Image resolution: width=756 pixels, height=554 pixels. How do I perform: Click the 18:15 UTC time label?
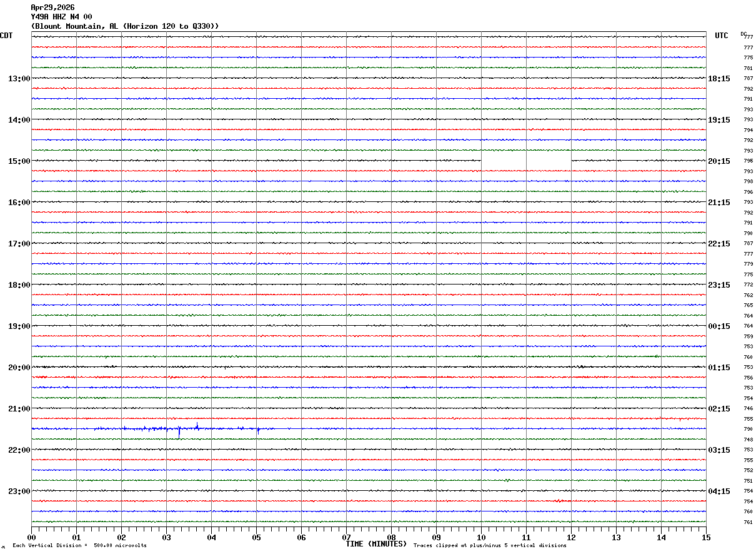(719, 78)
